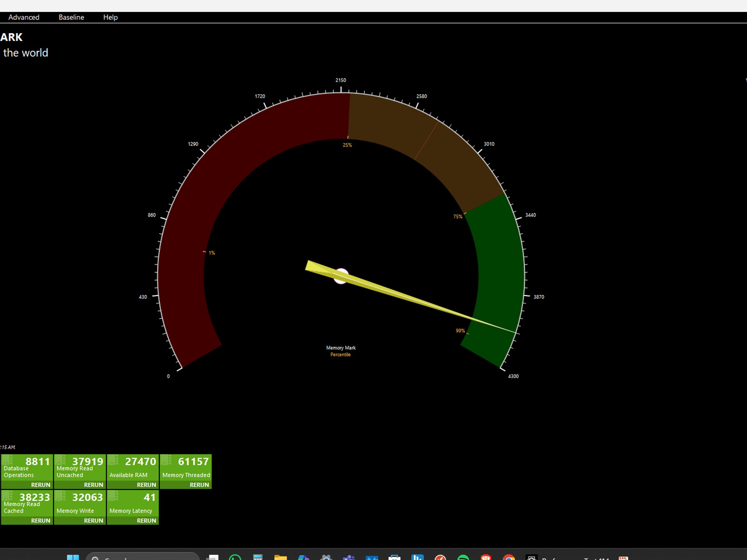The height and width of the screenshot is (560, 747).
Task: Rerun the Database Operations test
Action: (x=40, y=485)
